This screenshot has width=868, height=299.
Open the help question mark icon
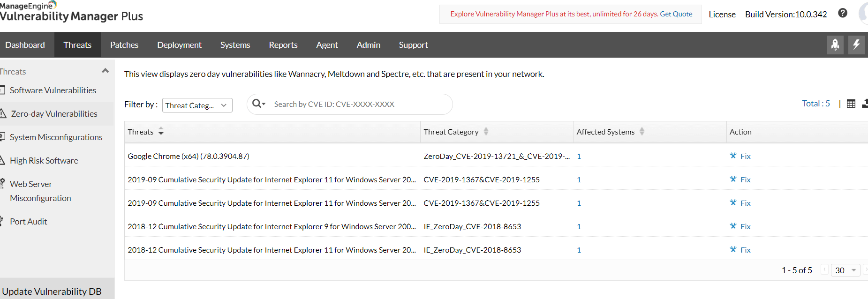point(843,13)
